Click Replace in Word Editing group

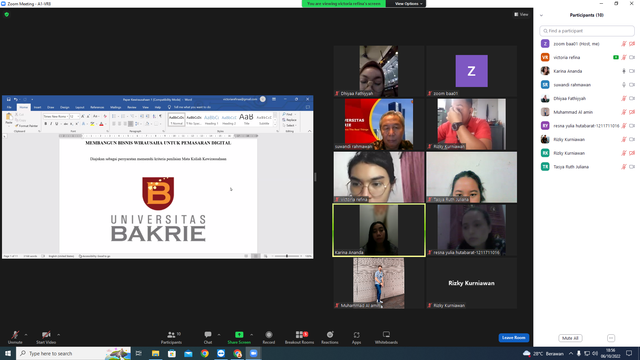289,120
